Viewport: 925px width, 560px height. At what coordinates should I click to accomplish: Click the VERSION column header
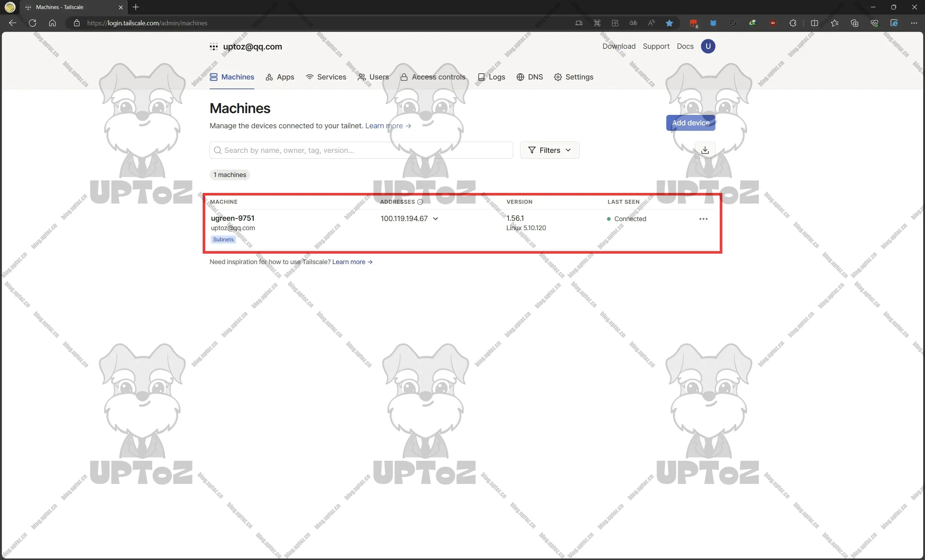pyautogui.click(x=519, y=202)
